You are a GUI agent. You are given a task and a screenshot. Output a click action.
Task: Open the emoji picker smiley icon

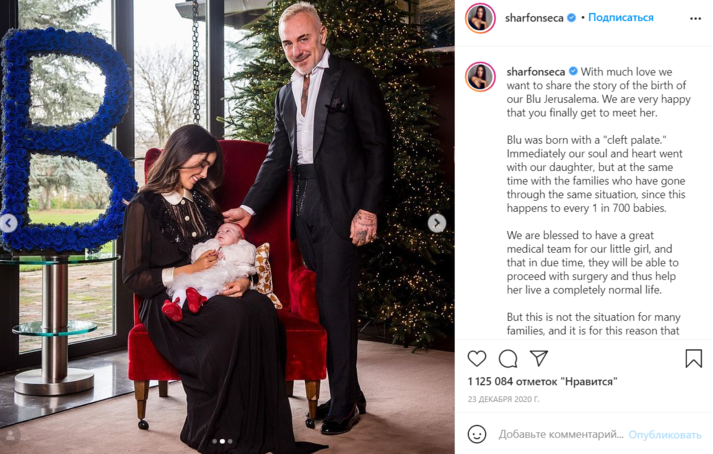(477, 434)
